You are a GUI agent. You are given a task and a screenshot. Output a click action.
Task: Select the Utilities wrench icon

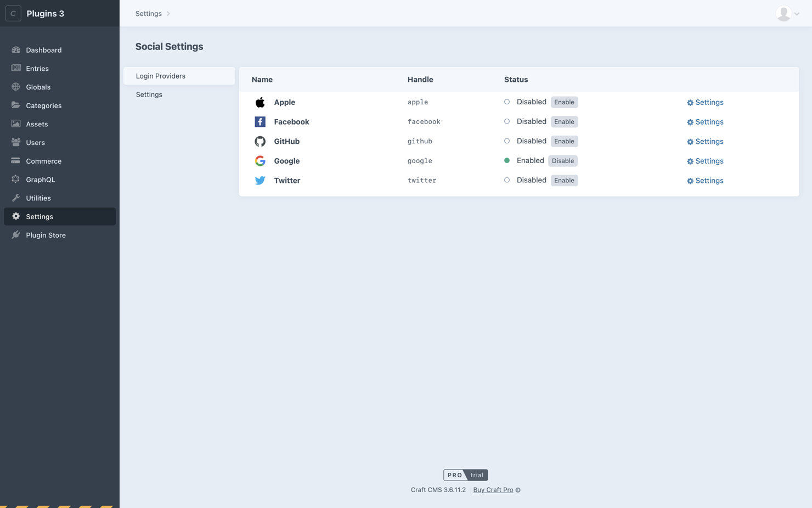click(16, 198)
